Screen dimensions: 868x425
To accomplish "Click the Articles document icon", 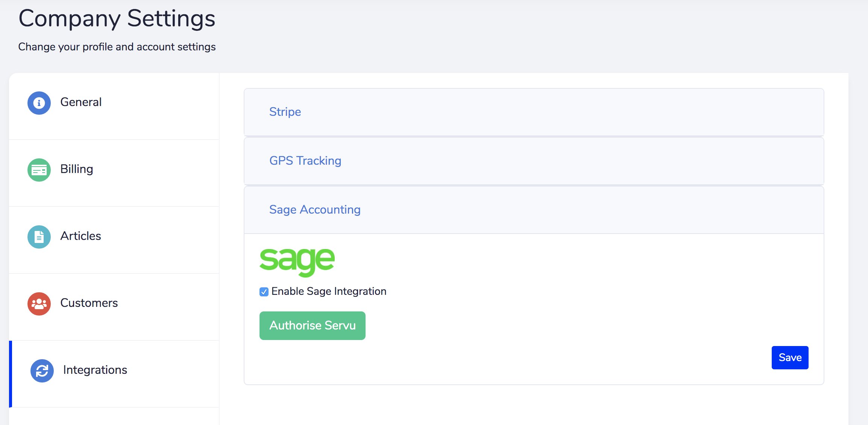I will [x=39, y=237].
